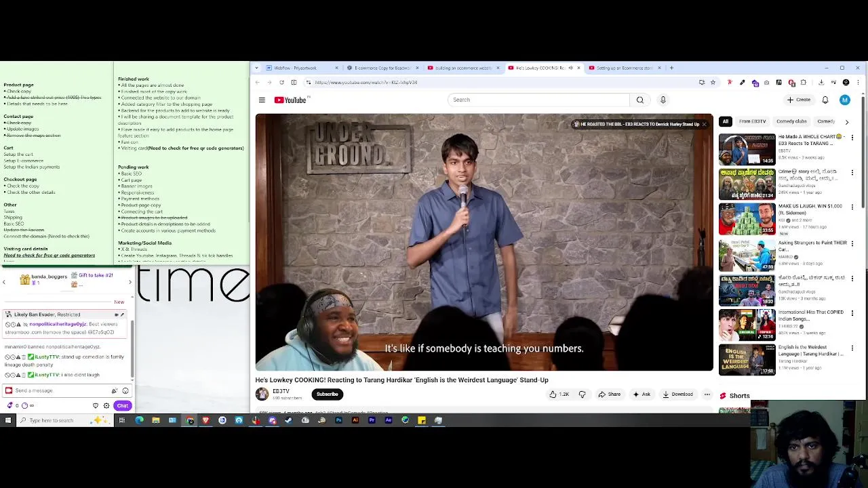Open the 'Gift to take #2!' gift link
The width and height of the screenshot is (868, 488).
pyautogui.click(x=96, y=275)
